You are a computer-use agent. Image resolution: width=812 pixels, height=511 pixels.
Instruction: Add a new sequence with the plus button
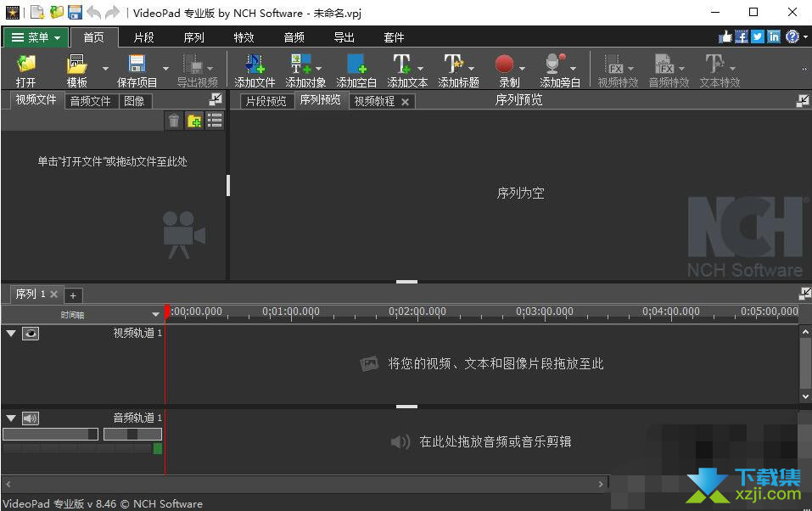pyautogui.click(x=73, y=295)
